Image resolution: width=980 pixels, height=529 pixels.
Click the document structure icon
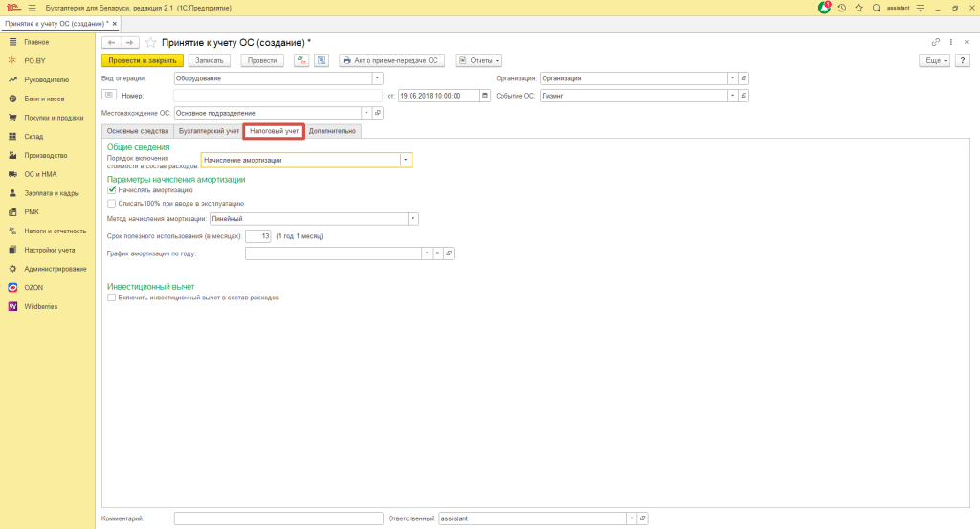point(322,60)
